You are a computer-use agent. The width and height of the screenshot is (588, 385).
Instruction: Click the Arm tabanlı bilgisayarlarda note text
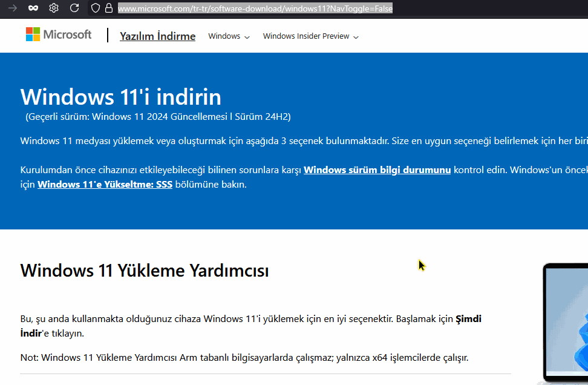(244, 358)
